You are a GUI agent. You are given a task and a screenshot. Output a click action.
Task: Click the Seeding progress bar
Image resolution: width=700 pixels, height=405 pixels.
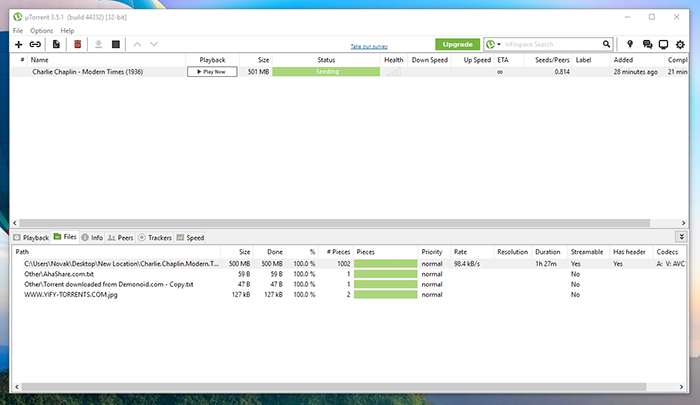point(326,71)
